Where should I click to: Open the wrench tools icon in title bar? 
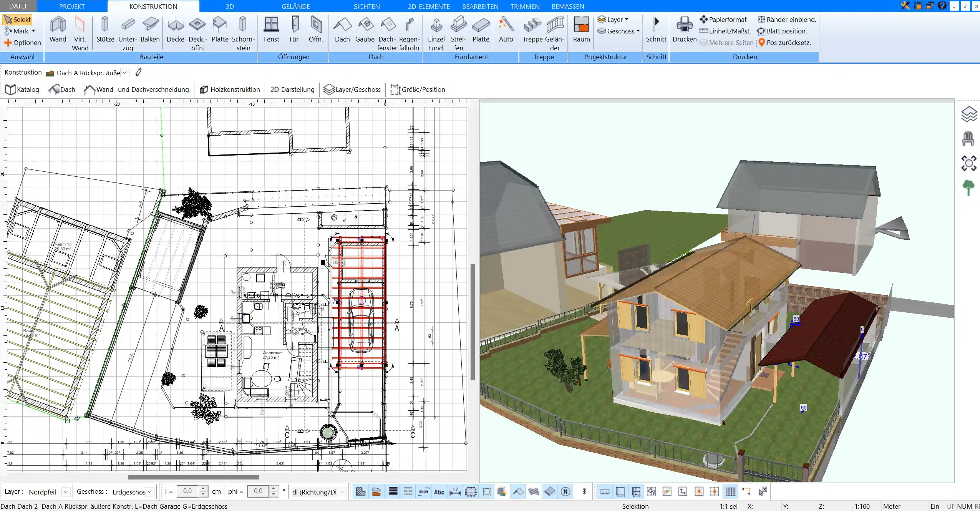point(905,5)
